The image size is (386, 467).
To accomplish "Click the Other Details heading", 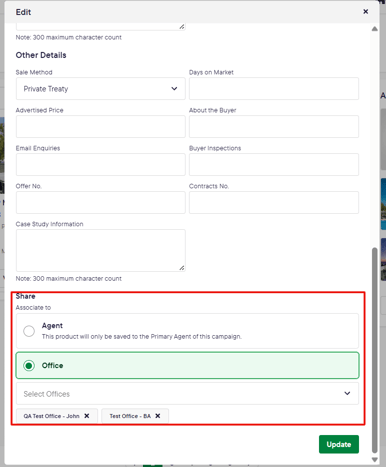I will [x=41, y=55].
